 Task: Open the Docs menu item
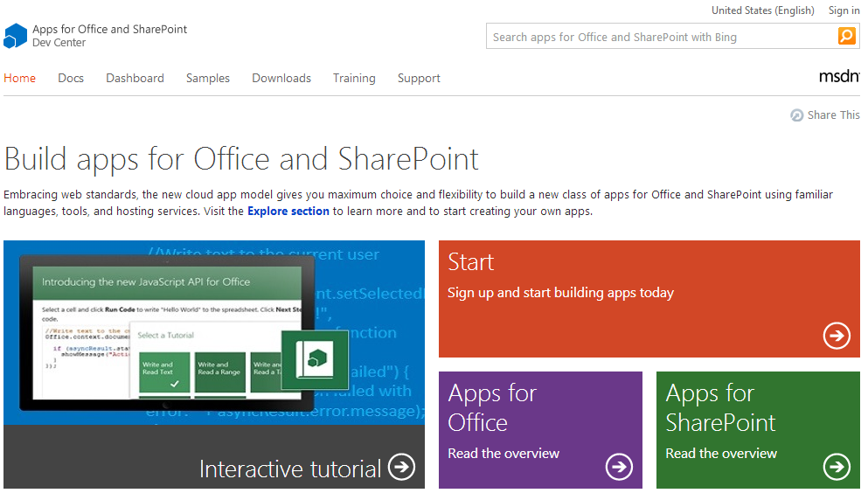[x=71, y=78]
